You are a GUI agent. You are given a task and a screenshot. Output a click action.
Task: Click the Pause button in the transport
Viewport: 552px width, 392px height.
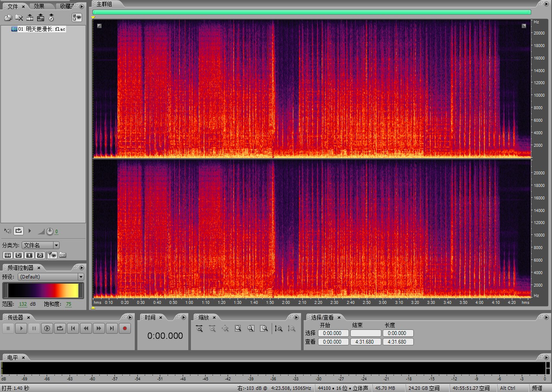34,329
